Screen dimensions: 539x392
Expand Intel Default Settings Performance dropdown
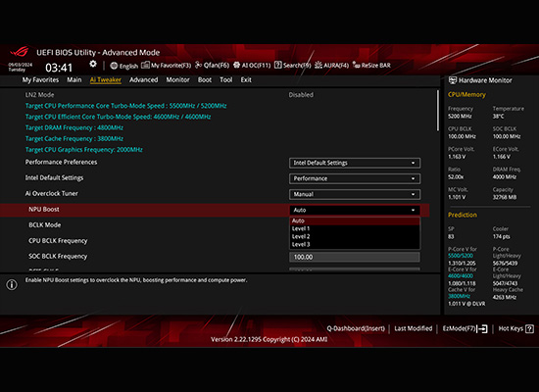point(355,178)
